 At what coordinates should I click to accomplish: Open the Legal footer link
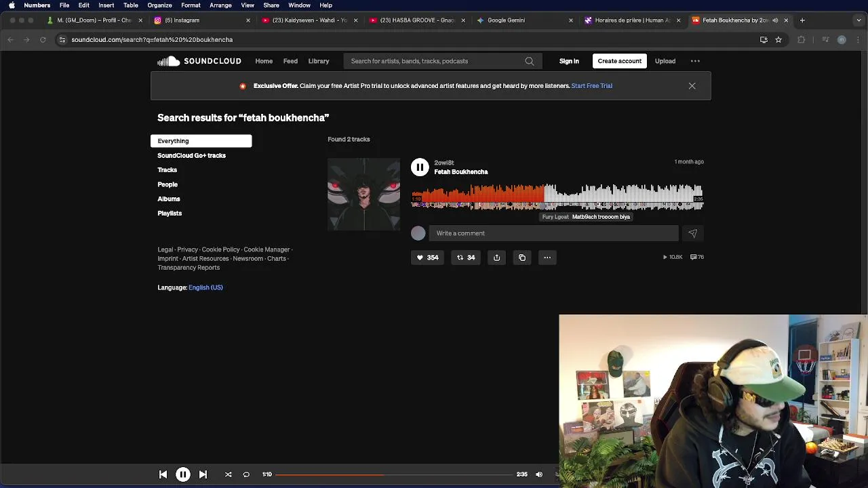click(x=165, y=249)
